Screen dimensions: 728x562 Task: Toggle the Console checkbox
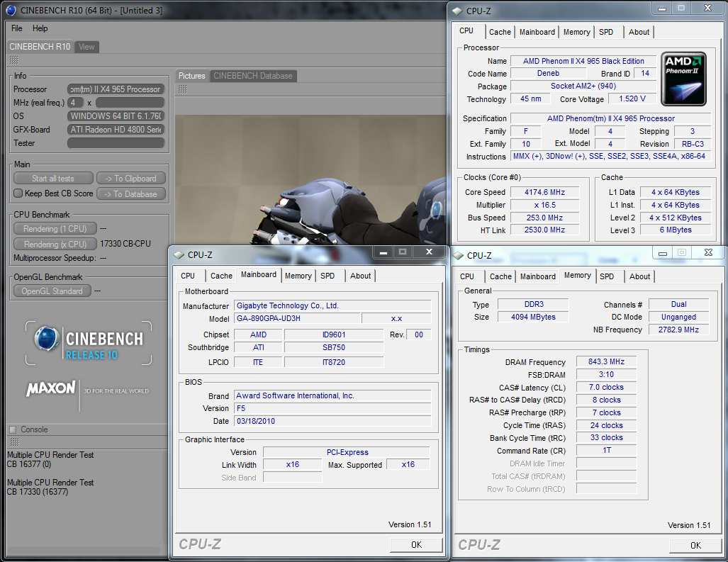click(x=13, y=429)
